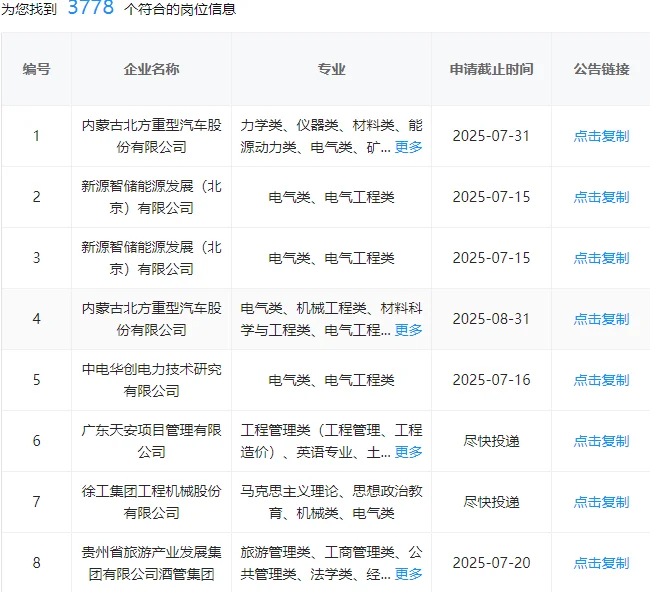This screenshot has width=650, height=592.
Task: Click row number 5 cell
Action: [x=36, y=380]
